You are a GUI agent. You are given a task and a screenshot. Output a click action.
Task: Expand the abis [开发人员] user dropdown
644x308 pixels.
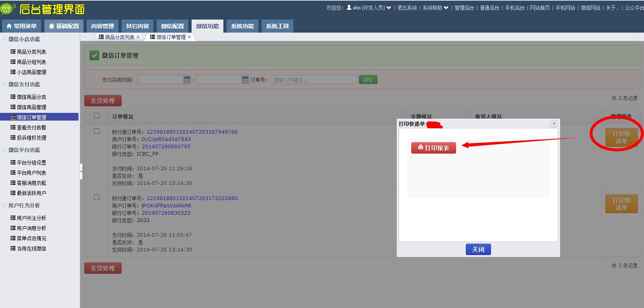pos(389,8)
